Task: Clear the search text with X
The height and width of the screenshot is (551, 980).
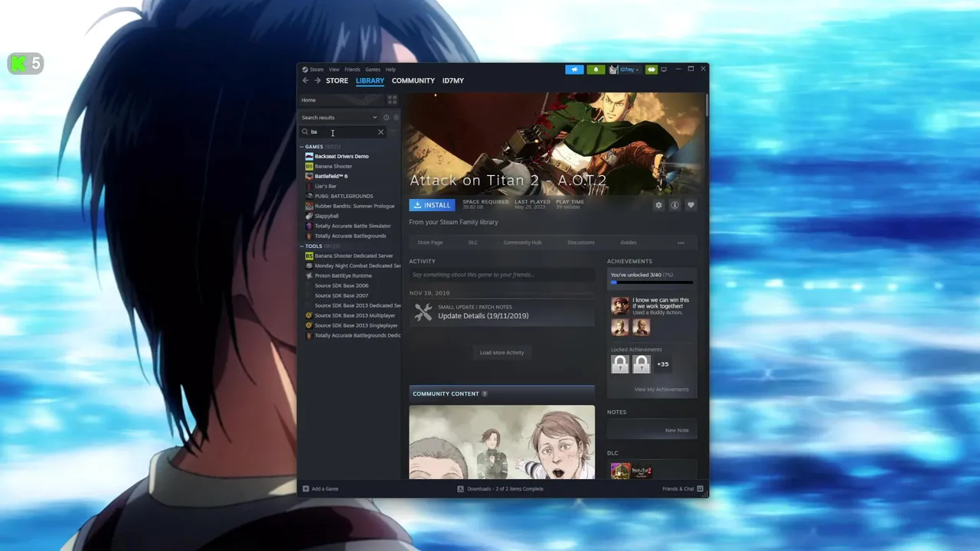Action: pos(381,132)
